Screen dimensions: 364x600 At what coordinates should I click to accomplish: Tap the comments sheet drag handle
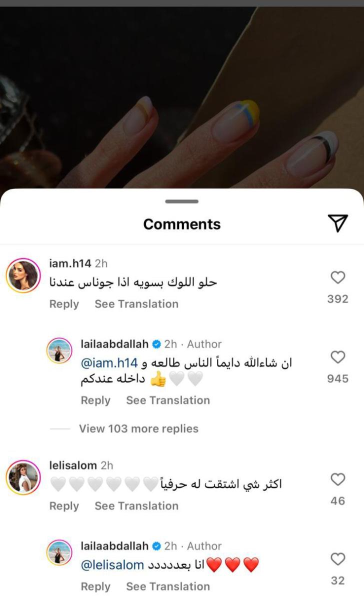181,201
